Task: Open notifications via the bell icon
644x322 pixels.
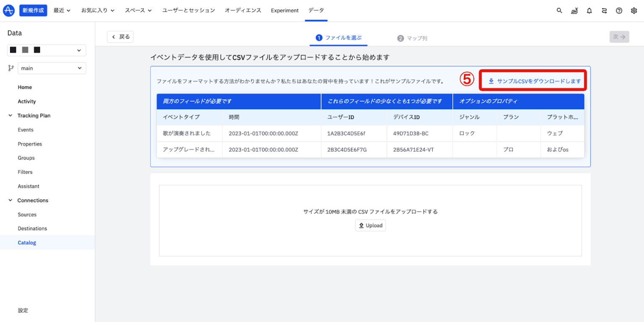Action: [x=589, y=10]
